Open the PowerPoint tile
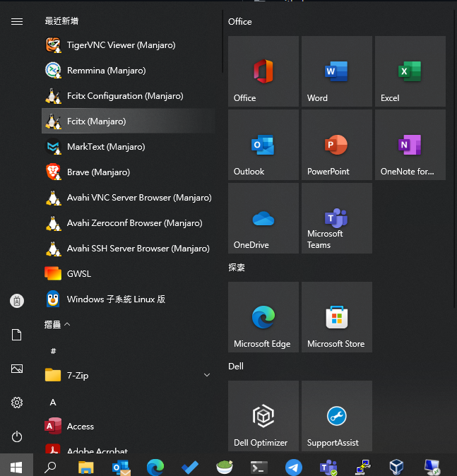Image resolution: width=457 pixels, height=476 pixels. 337,145
